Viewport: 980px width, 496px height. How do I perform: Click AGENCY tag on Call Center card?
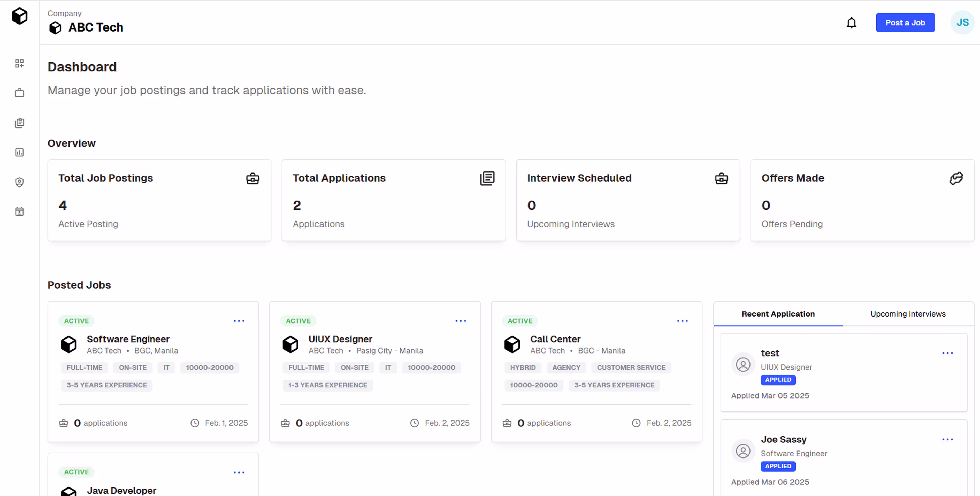(x=566, y=367)
